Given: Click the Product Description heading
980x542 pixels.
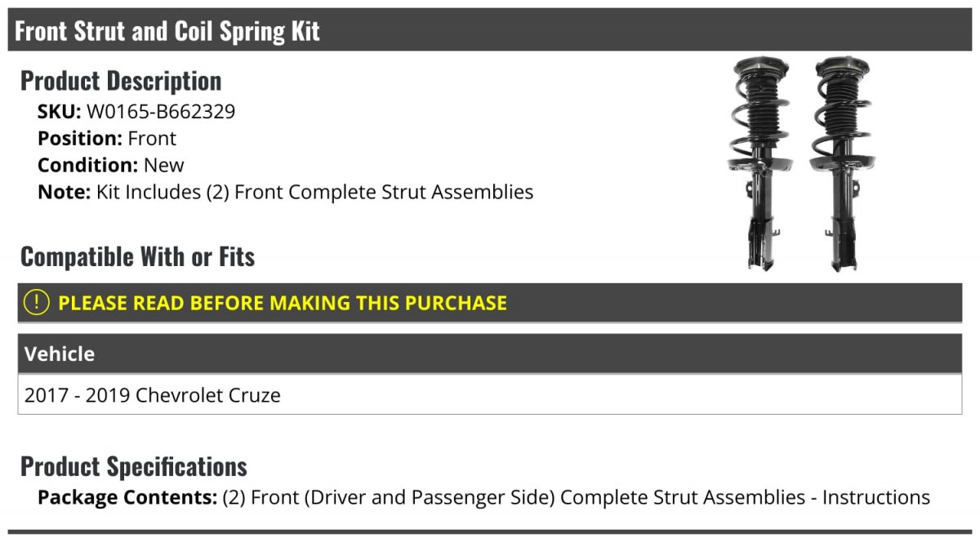Looking at the screenshot, I should 121,81.
